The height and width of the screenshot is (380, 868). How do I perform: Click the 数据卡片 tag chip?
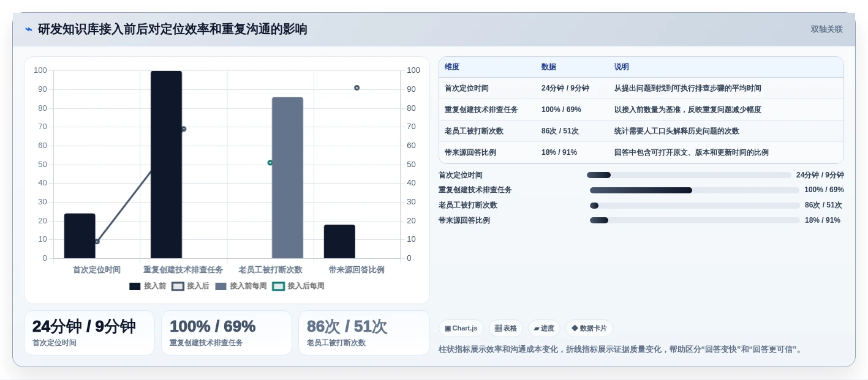589,328
